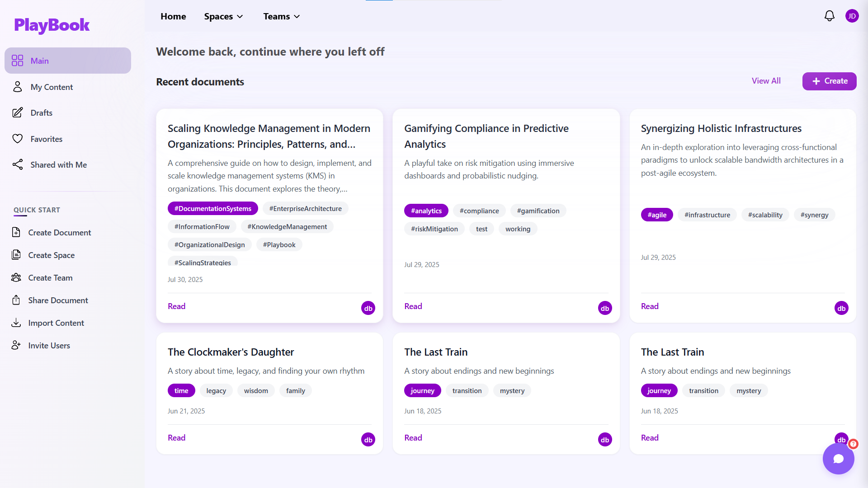Open the chat support bubble
Image resolution: width=868 pixels, height=488 pixels.
click(838, 459)
